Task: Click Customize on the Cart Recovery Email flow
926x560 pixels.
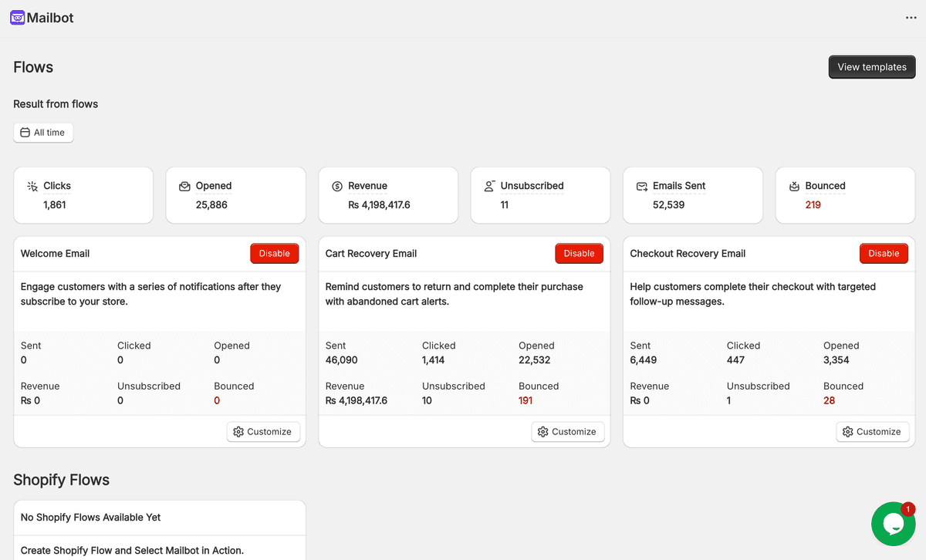Action: (567, 432)
